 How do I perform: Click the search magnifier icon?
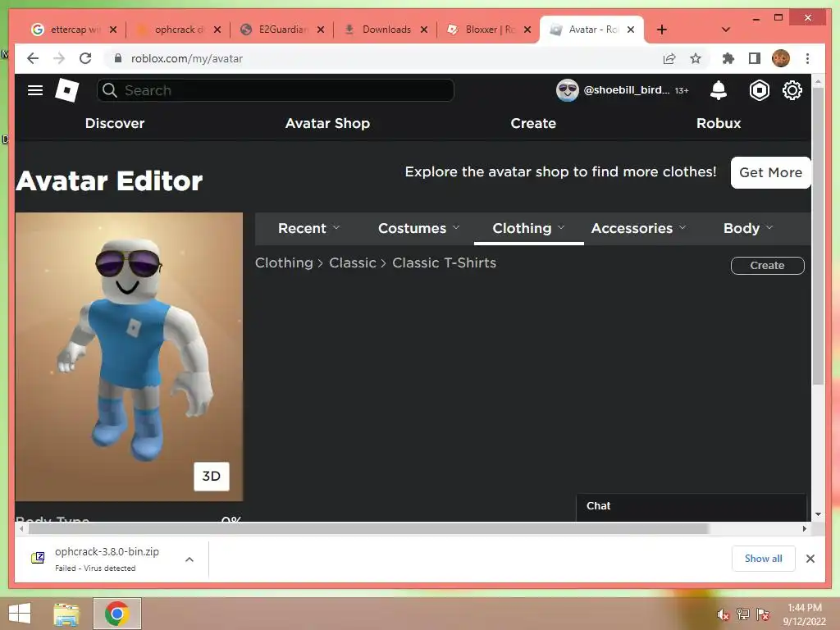[110, 90]
